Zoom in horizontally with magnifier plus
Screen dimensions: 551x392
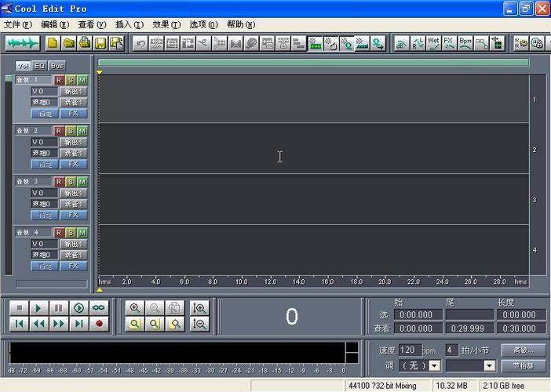pos(135,308)
